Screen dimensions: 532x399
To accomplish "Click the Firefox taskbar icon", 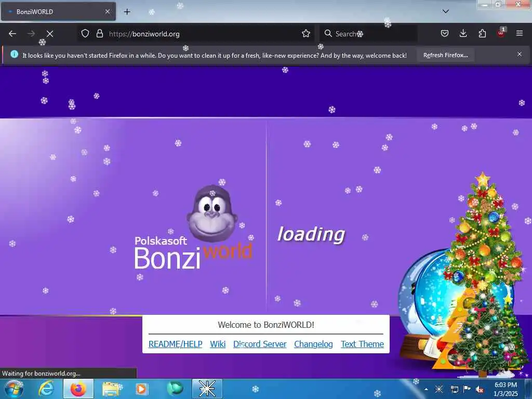I will [x=78, y=389].
